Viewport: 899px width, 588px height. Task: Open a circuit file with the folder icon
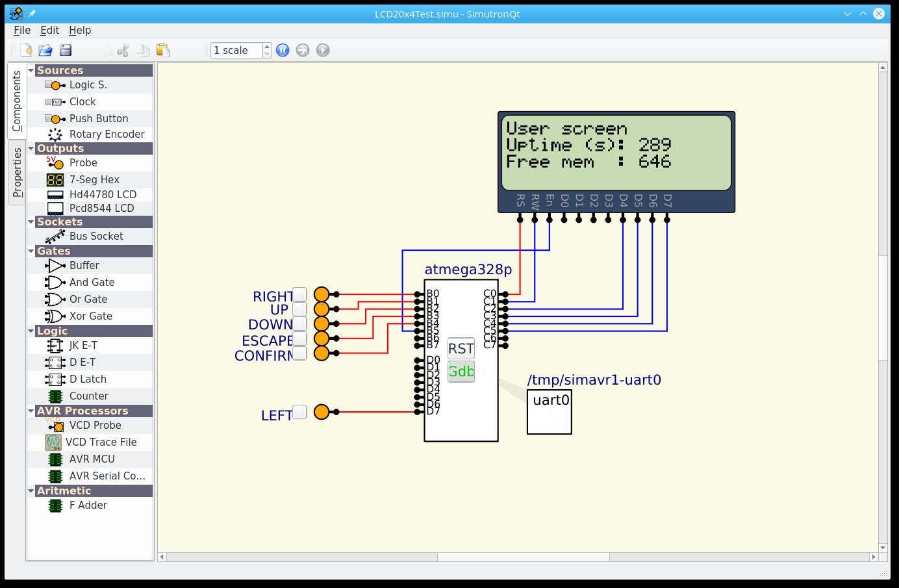(45, 50)
